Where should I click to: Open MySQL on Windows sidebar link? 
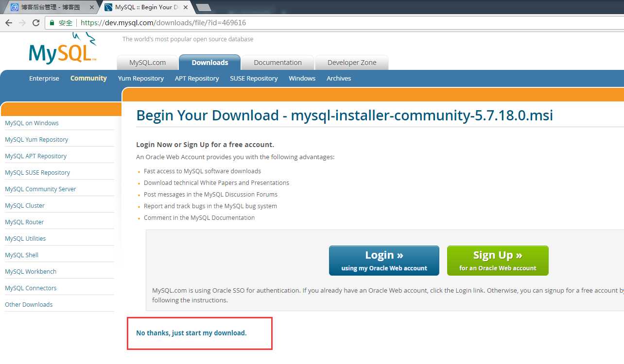32,123
